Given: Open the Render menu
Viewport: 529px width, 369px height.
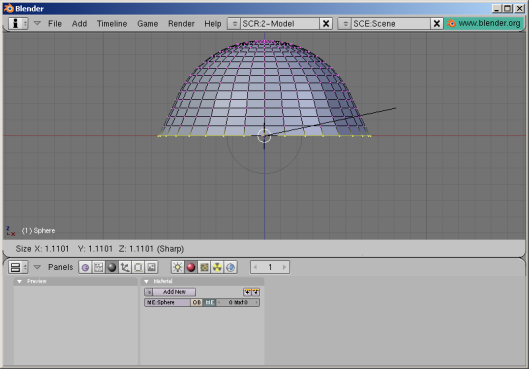Looking at the screenshot, I should click(x=181, y=24).
